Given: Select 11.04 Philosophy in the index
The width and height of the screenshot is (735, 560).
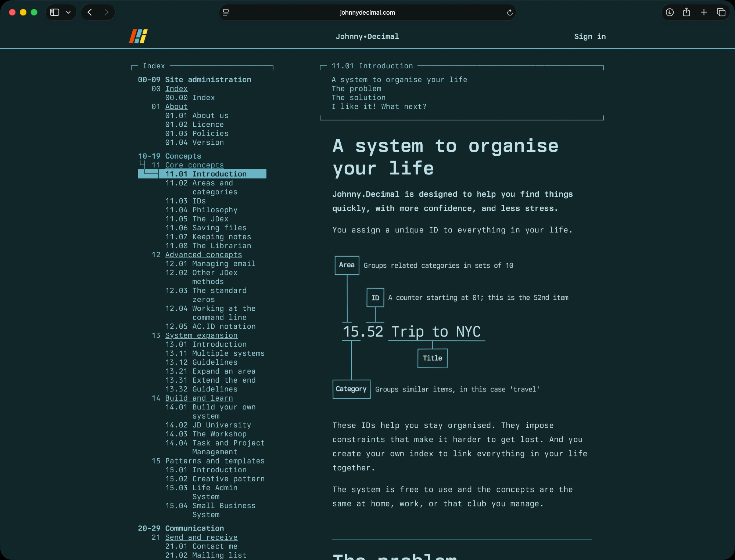Looking at the screenshot, I should (201, 210).
